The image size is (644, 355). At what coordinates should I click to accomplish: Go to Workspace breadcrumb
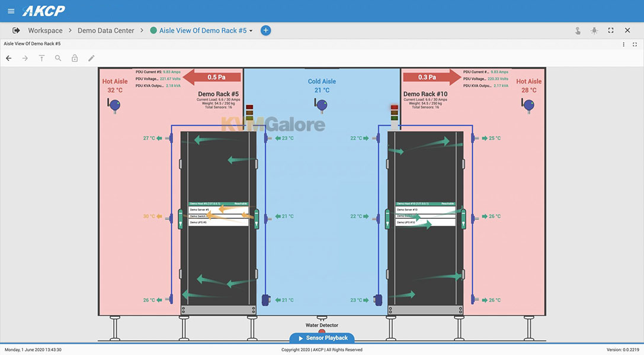[45, 30]
